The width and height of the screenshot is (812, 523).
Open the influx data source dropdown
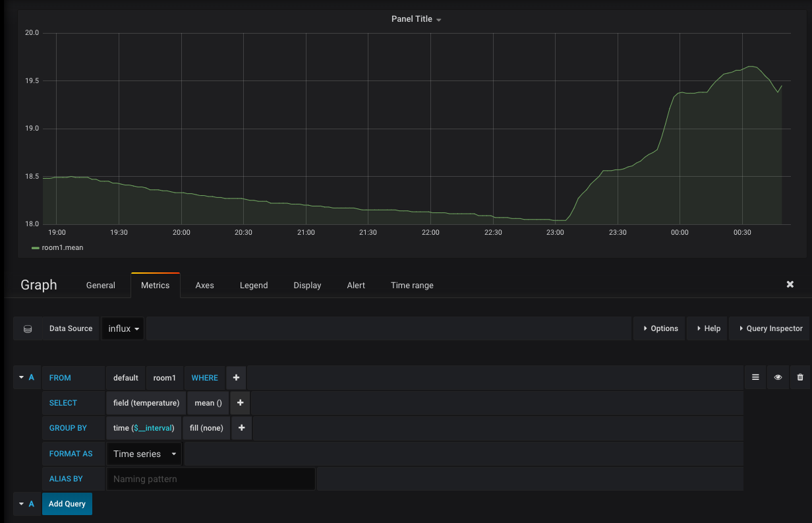[123, 328]
